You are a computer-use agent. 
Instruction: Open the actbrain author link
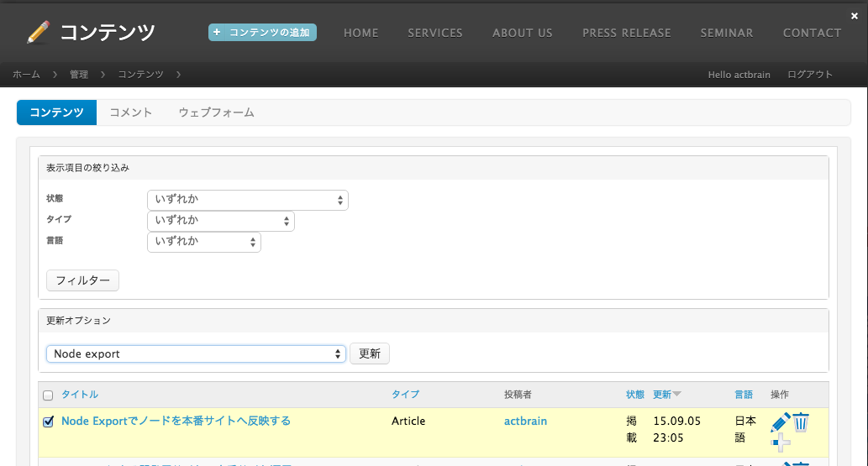pos(525,421)
